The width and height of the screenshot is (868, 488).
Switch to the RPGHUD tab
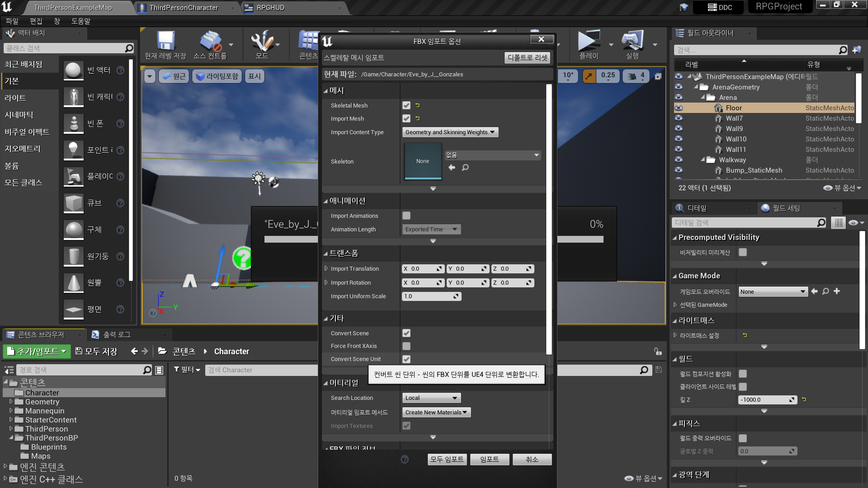coord(270,8)
